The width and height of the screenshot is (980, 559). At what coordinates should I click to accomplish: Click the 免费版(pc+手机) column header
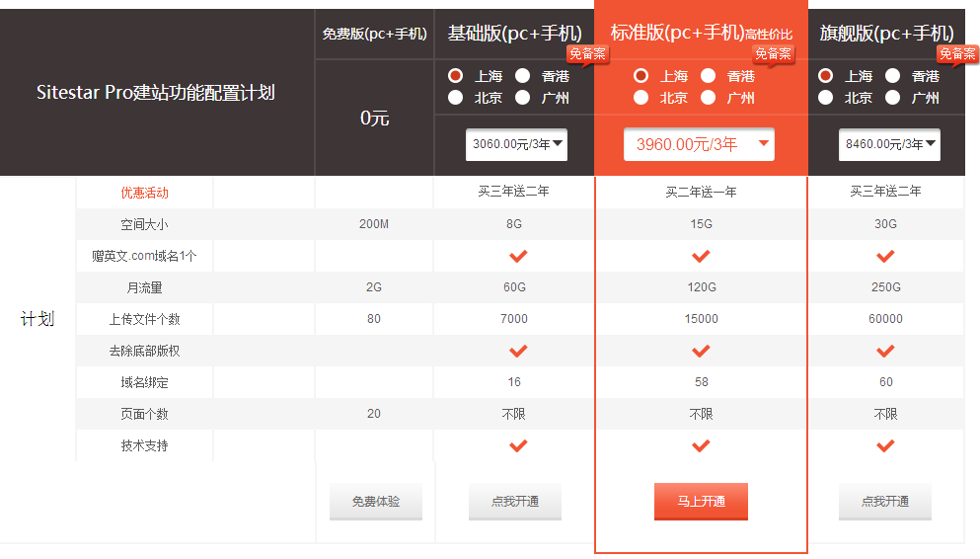pos(374,34)
